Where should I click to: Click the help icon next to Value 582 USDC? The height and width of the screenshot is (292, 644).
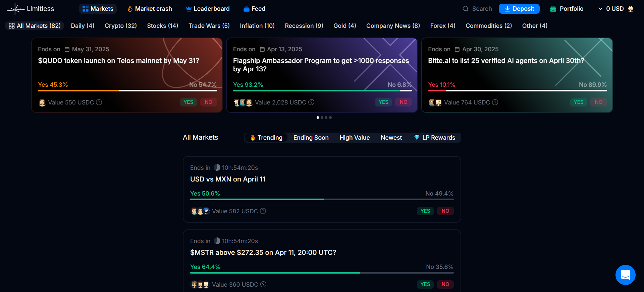tap(263, 211)
